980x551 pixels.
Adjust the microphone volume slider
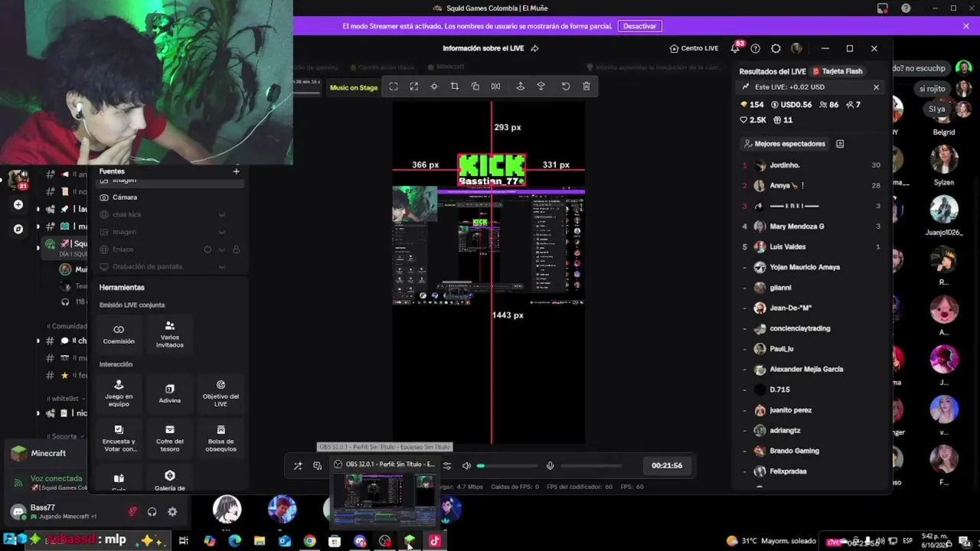tap(591, 465)
